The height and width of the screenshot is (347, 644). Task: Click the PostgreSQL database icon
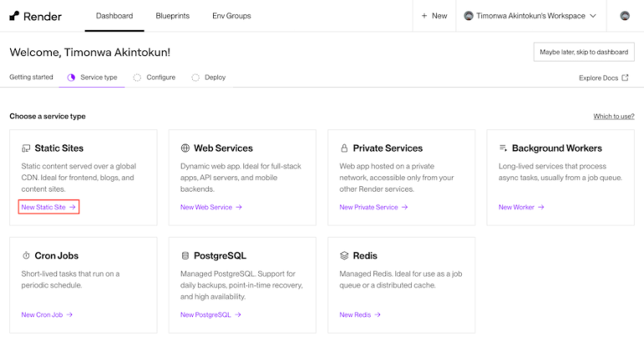[184, 256]
